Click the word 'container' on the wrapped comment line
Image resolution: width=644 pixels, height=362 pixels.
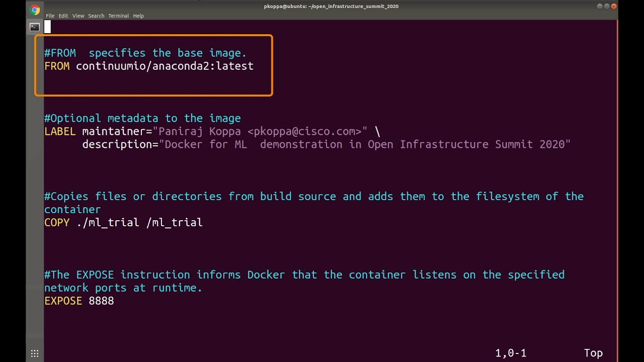72,210
